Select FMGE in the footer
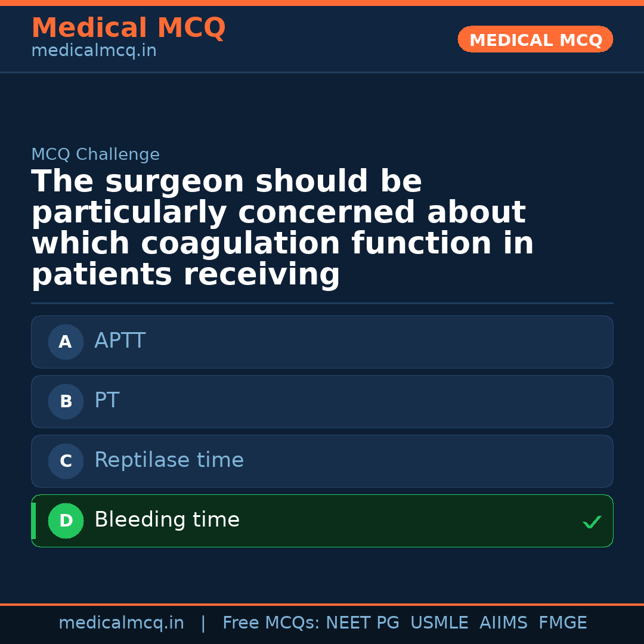Screen dimensions: 644x644 pyautogui.click(x=562, y=623)
